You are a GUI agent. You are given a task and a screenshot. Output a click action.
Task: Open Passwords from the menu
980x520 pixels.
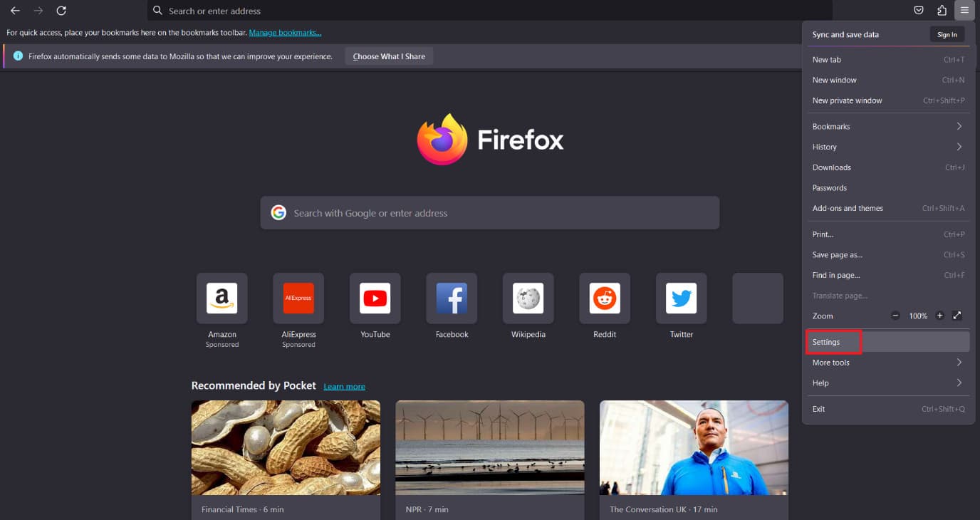[x=887, y=188]
